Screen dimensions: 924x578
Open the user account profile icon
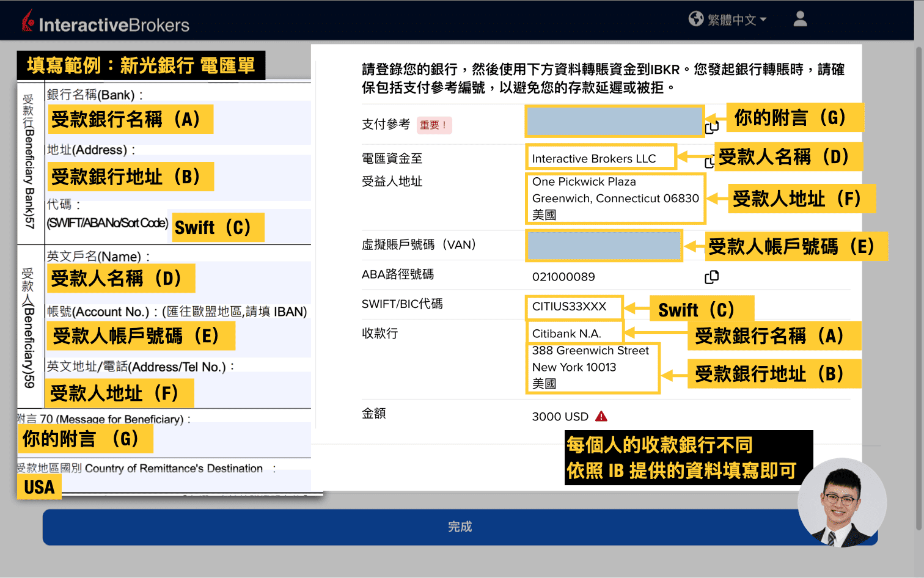click(x=800, y=19)
